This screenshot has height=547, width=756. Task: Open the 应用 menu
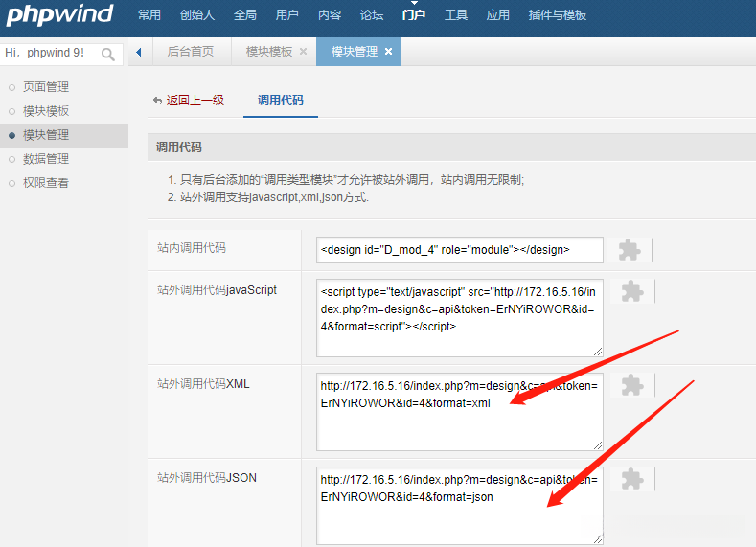(x=497, y=15)
